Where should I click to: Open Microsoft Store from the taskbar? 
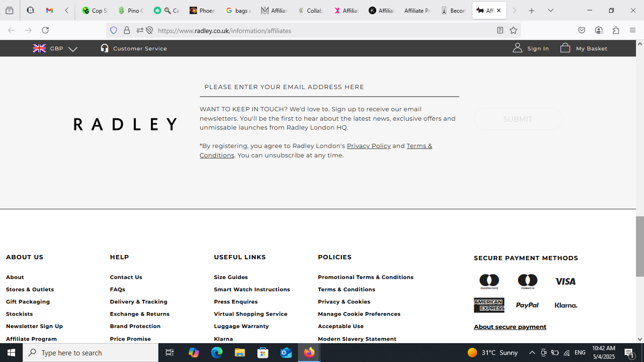click(263, 353)
